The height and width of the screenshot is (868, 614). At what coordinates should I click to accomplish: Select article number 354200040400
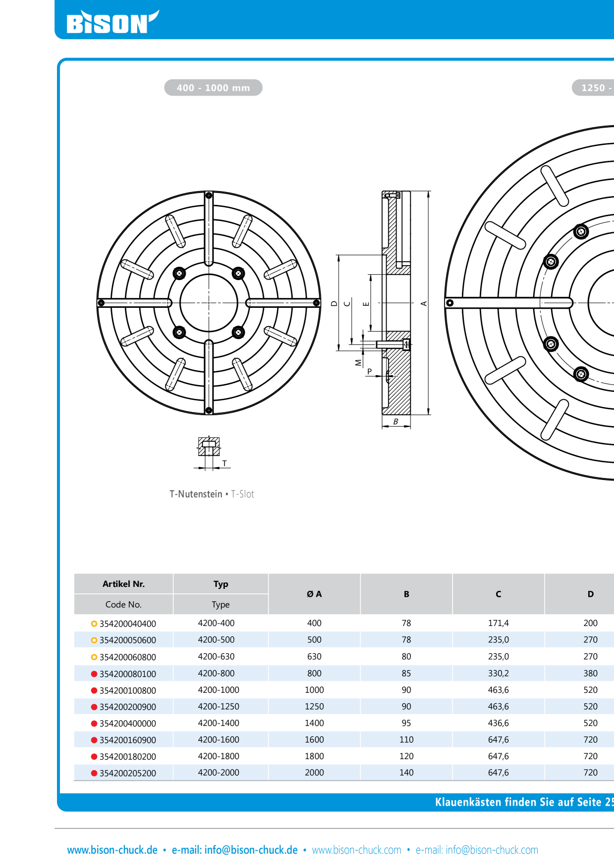tap(128, 624)
